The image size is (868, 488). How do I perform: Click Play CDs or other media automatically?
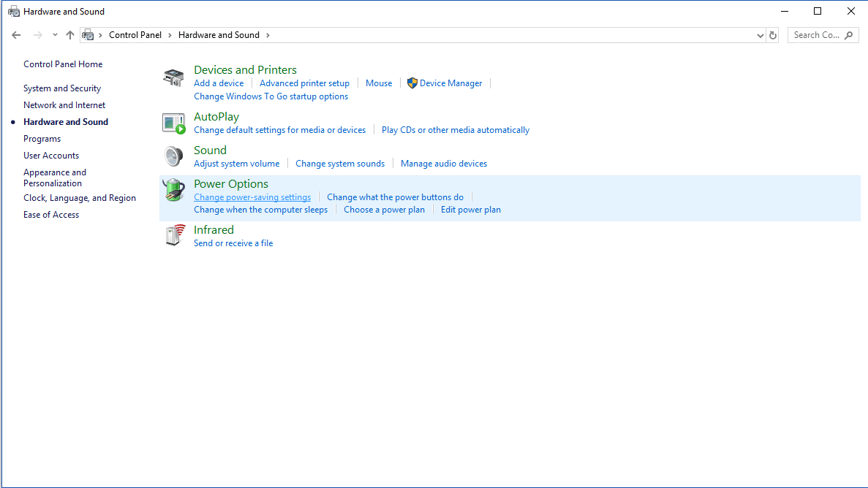(x=456, y=130)
